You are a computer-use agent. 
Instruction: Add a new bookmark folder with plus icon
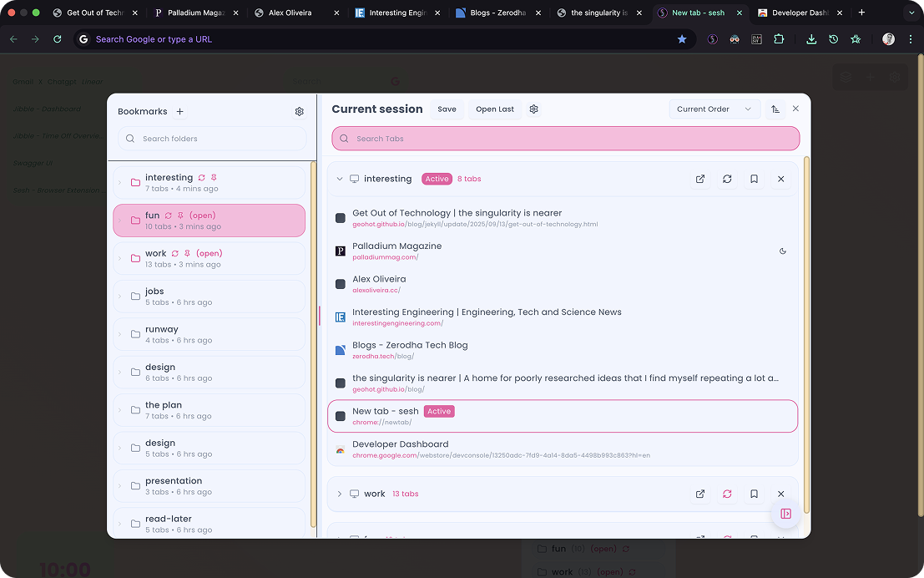click(x=179, y=112)
